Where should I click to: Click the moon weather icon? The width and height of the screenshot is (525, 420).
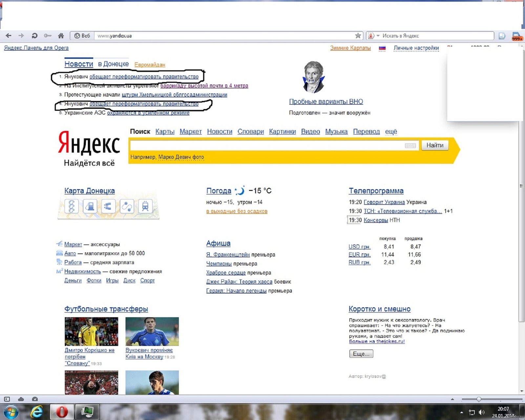[x=240, y=191]
